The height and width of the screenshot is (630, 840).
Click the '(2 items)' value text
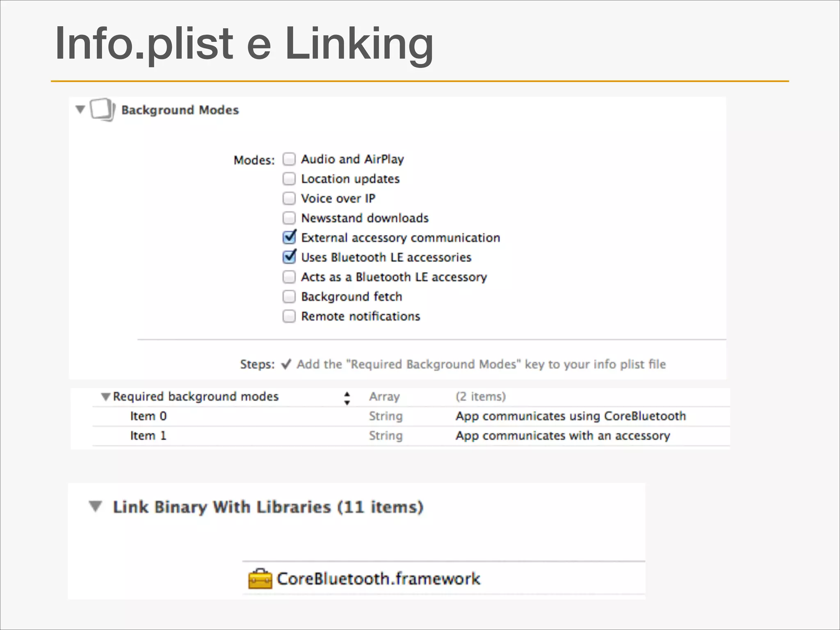[481, 397]
